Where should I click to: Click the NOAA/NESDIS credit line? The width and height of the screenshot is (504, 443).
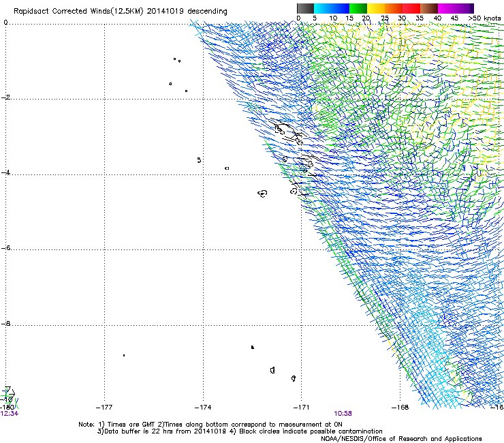pyautogui.click(x=401, y=439)
